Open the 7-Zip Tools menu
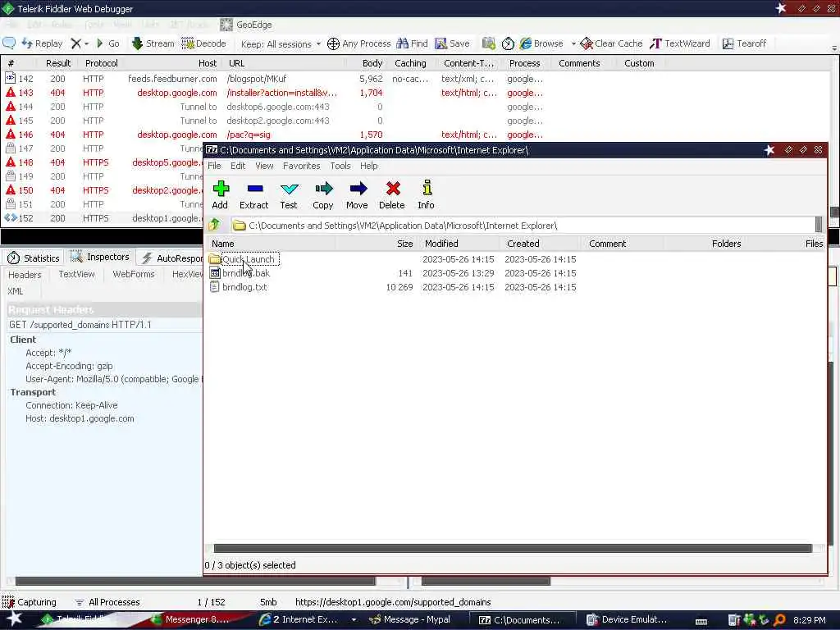 (x=340, y=166)
